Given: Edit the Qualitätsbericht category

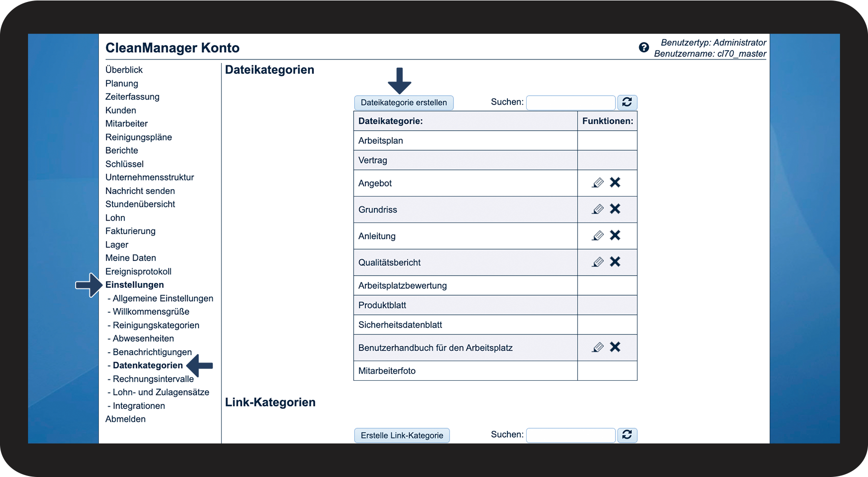Looking at the screenshot, I should (x=598, y=262).
